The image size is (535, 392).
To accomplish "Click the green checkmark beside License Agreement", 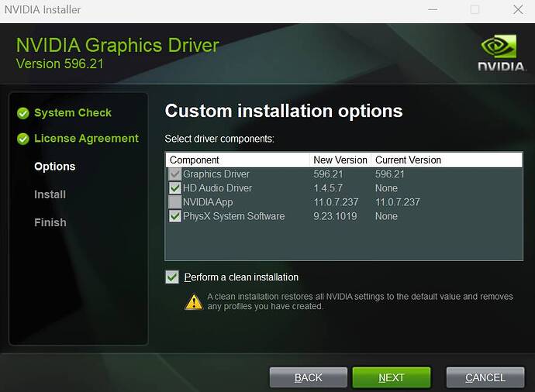I will [x=22, y=139].
